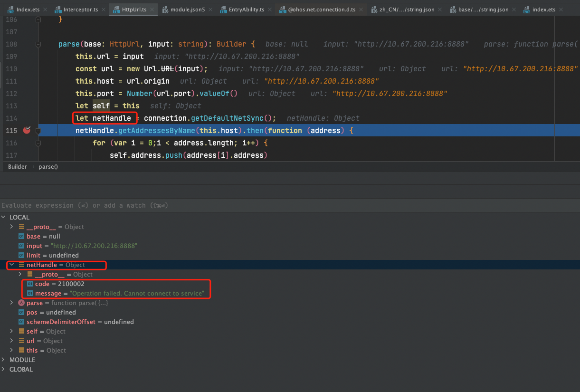Click the message field value icon
580x392 pixels.
click(x=29, y=293)
